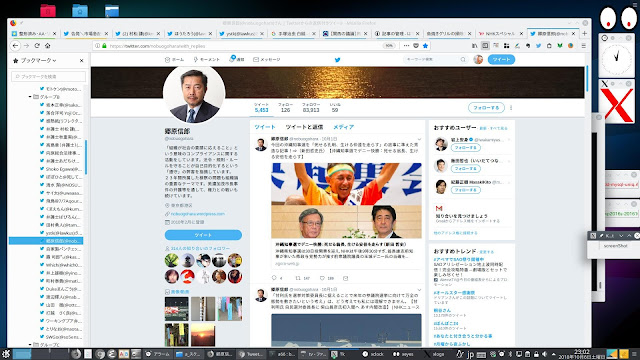
Task: Open the nobuogohara.wordpress.com profile link
Action: pos(198,214)
